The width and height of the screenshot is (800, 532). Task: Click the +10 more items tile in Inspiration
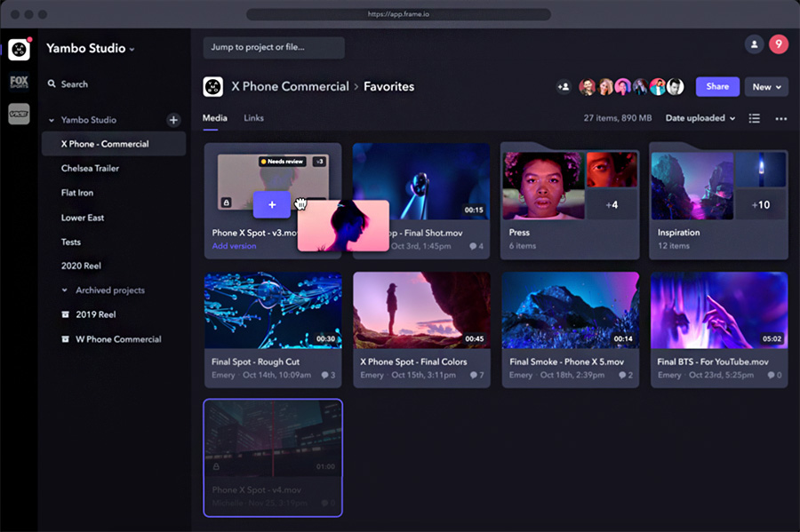[761, 205]
